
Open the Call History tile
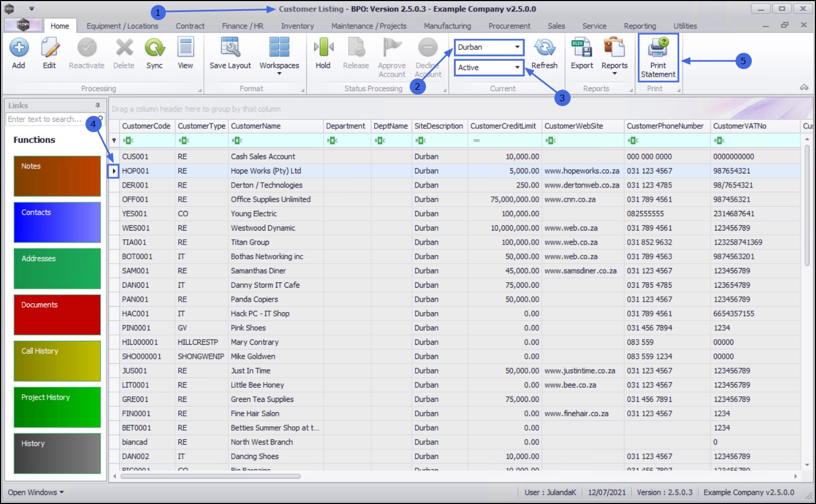(x=57, y=361)
